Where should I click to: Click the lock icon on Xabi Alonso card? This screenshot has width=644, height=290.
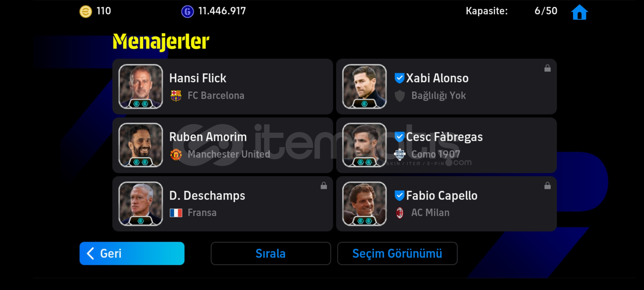[x=547, y=68]
